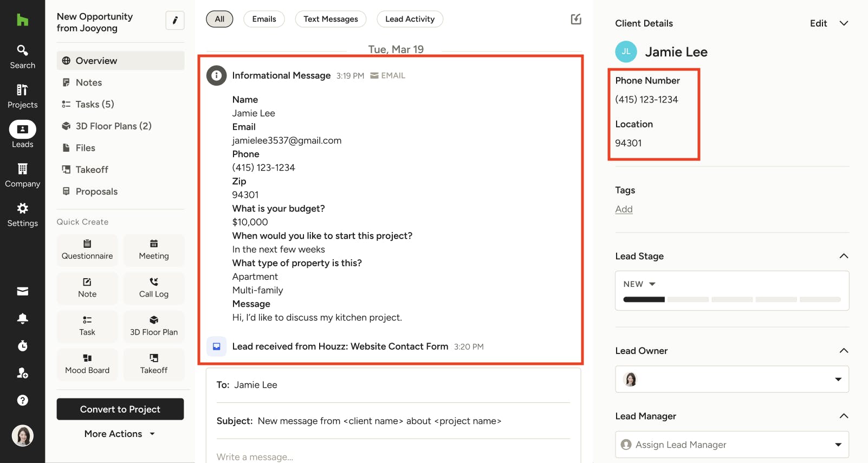
Task: Open the Proposals menu item
Action: pyautogui.click(x=96, y=191)
